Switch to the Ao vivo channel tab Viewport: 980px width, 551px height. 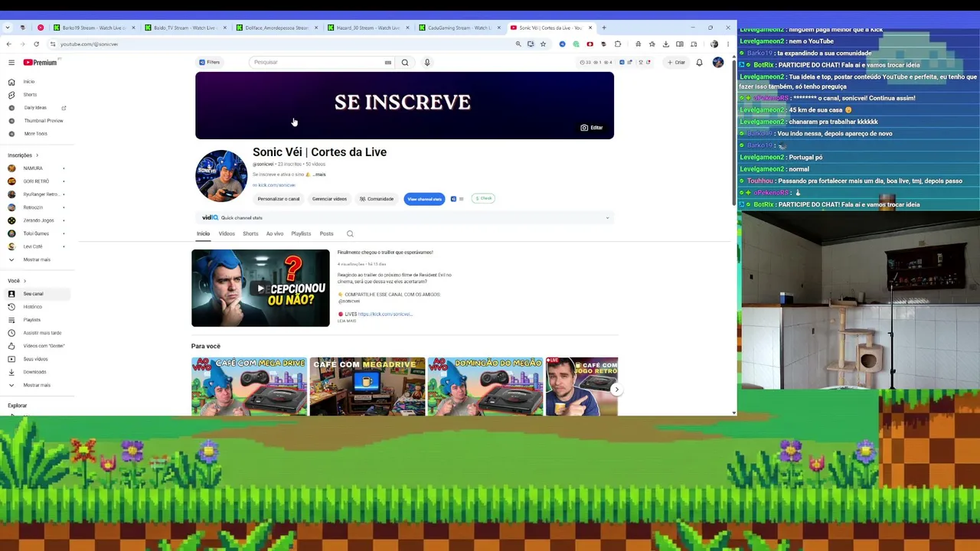pyautogui.click(x=275, y=233)
